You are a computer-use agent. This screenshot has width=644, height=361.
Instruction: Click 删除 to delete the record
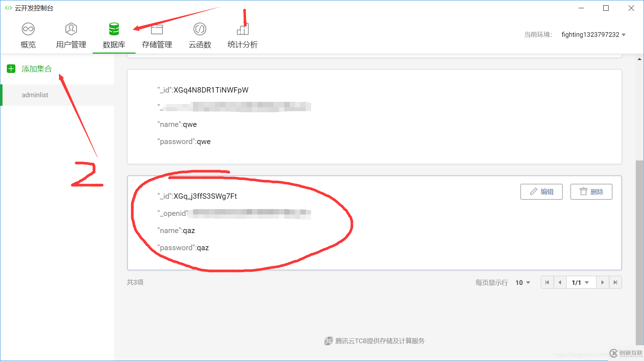[591, 192]
